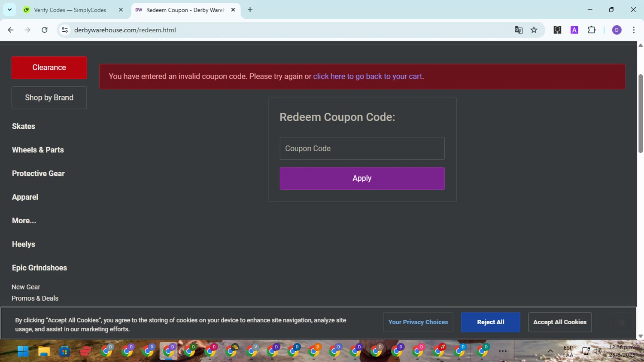Click the scrollbar up arrow
The image size is (644, 362).
(x=641, y=45)
